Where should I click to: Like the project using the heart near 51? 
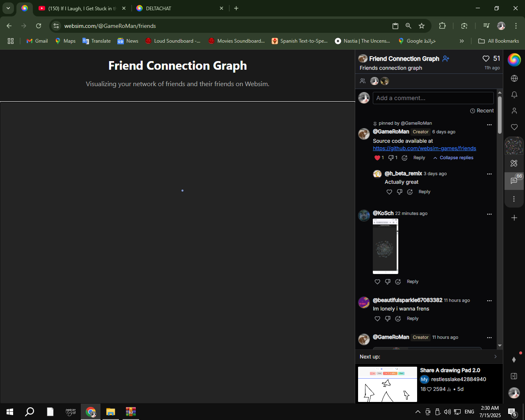486,59
